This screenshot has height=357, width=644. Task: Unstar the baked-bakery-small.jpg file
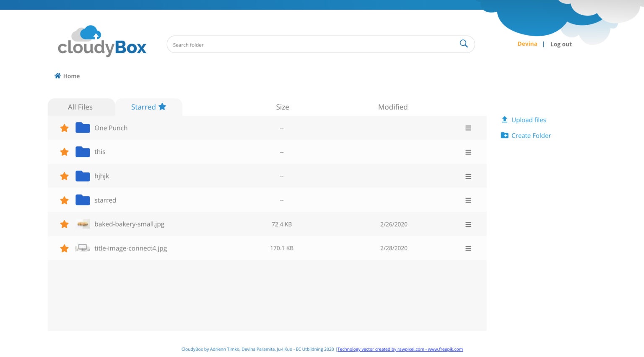[x=64, y=224]
